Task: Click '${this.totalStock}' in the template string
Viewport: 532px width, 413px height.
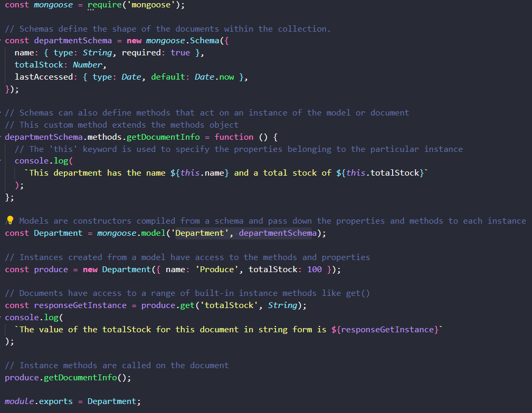Action: click(380, 173)
